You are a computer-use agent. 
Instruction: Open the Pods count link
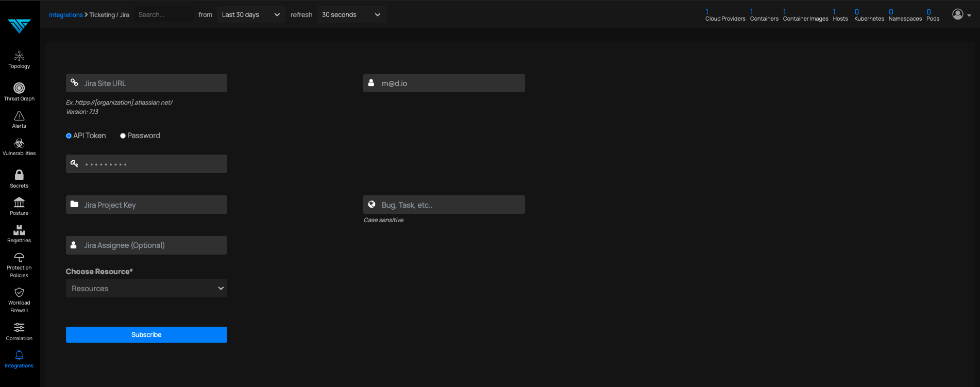click(x=932, y=15)
